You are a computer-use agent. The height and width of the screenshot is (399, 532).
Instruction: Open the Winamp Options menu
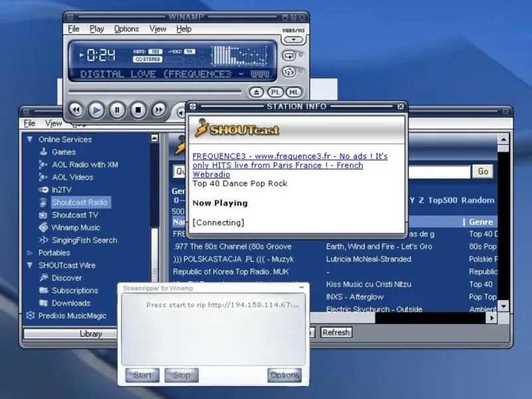126,29
